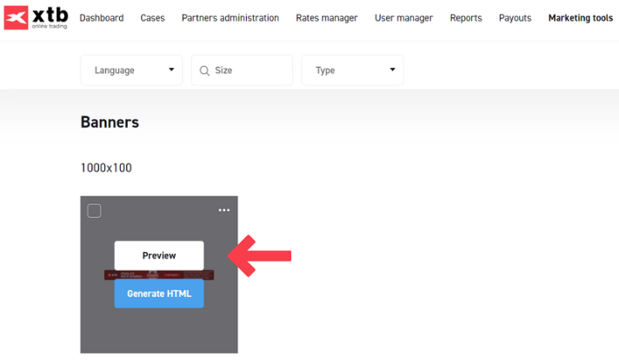This screenshot has height=364, width=619.
Task: Focus the Size search input field
Action: pyautogui.click(x=250, y=70)
